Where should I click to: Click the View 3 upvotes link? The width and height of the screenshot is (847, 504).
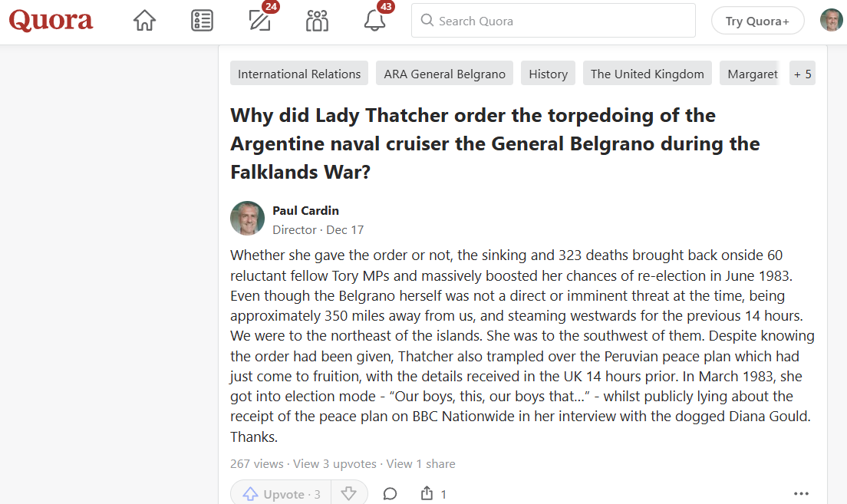tap(335, 463)
